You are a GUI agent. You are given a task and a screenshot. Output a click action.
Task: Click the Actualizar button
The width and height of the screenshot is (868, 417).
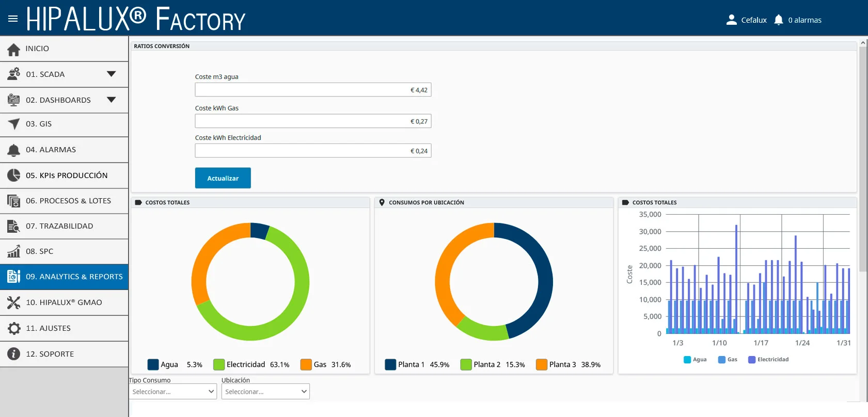pos(223,178)
